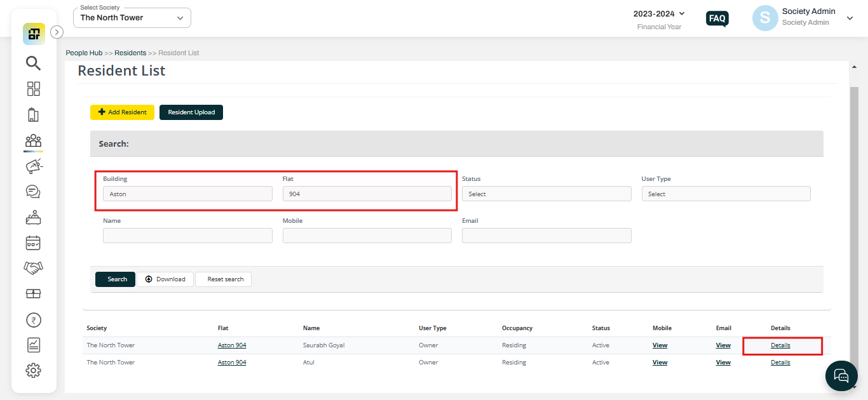Open Aston 904 link in Saurabh Goyal row
The image size is (868, 400).
coord(232,345)
